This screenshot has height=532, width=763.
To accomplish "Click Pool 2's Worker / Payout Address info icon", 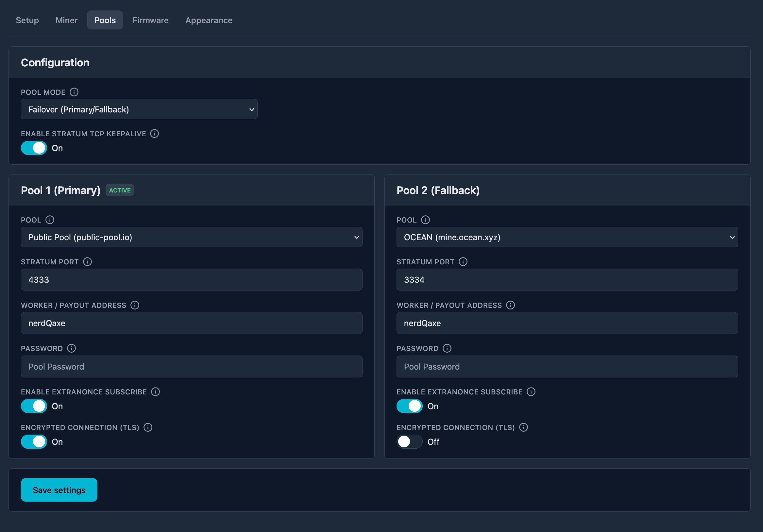I will [510, 305].
